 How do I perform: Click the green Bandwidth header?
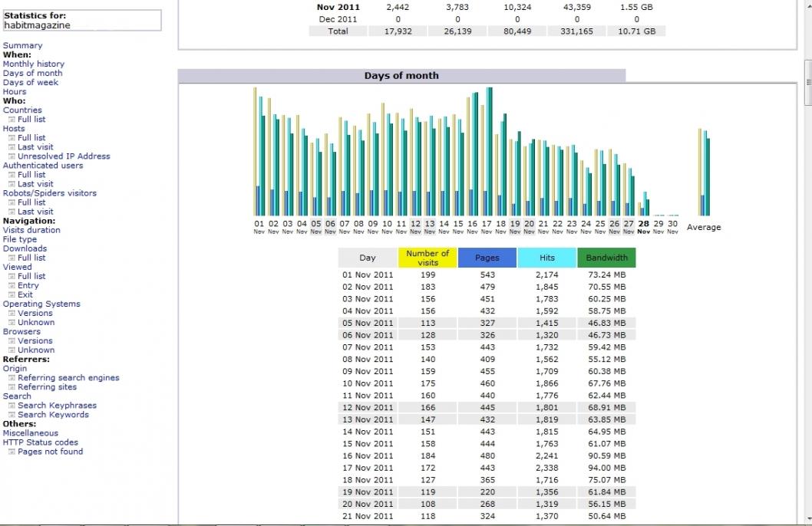point(606,258)
